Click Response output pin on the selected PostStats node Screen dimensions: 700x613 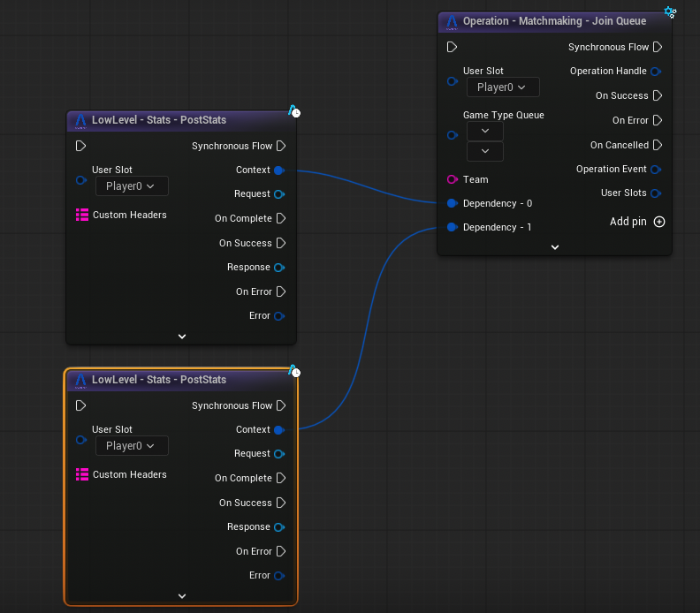(279, 527)
